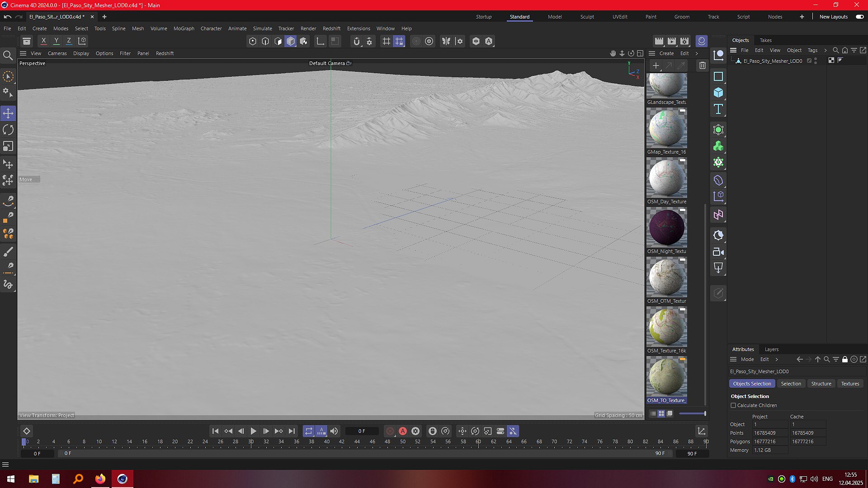868x488 pixels.
Task: Toggle the New Layouts switch
Action: click(x=859, y=17)
